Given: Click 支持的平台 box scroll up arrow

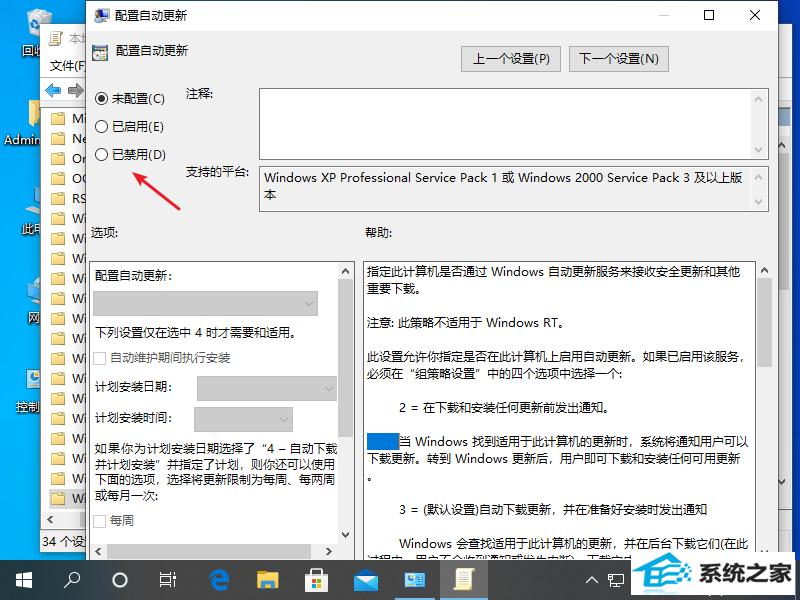Looking at the screenshot, I should (758, 177).
